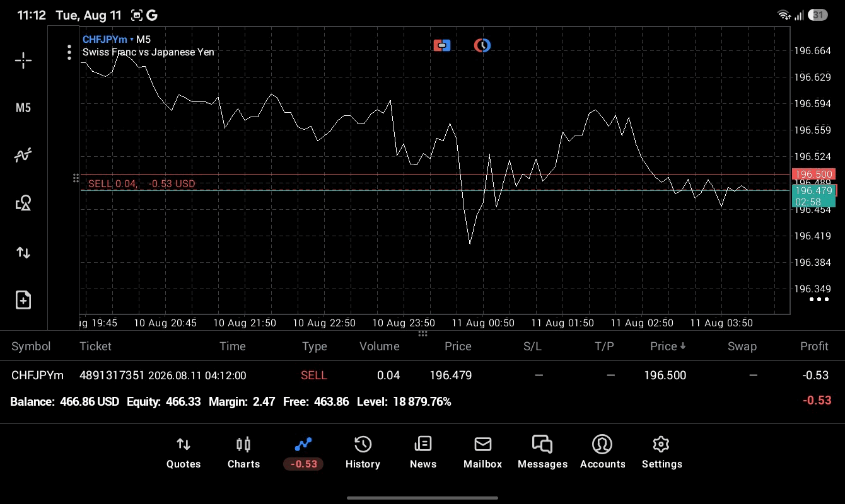Open the indicators icon in sidebar
Screen dimensions: 845x504
(23, 155)
